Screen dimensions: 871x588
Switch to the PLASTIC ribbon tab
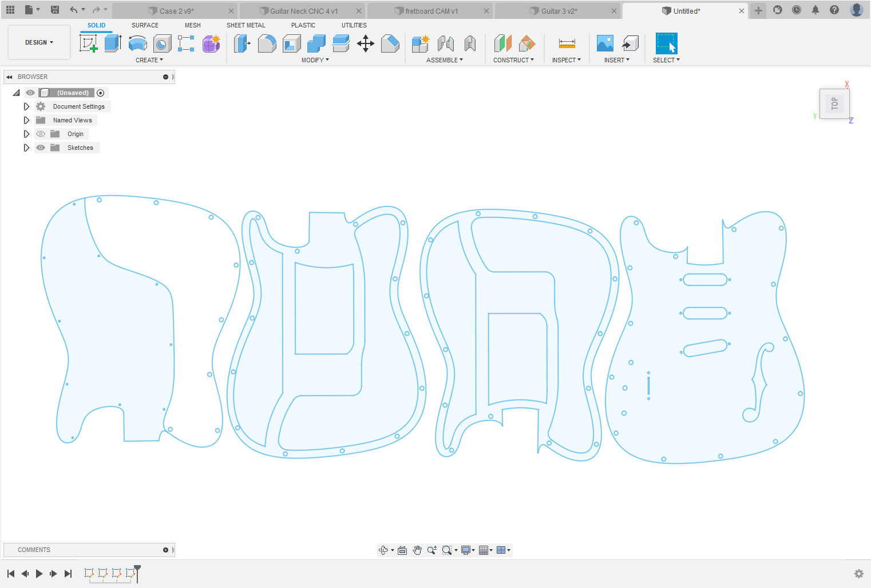(303, 25)
